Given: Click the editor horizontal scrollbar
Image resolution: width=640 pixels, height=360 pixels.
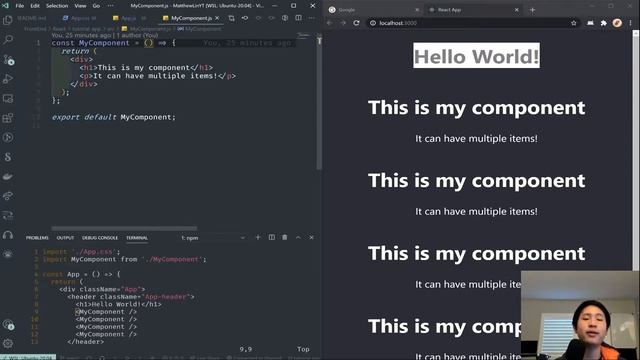Looking at the screenshot, I should (x=124, y=229).
